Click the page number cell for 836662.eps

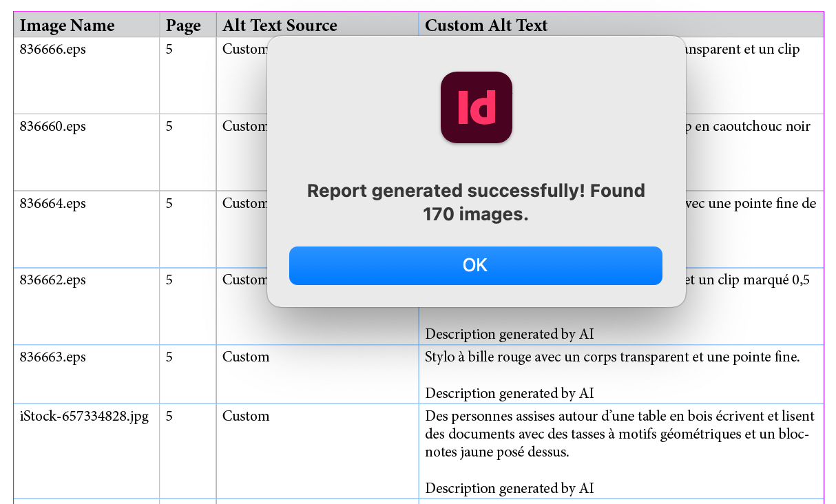coord(188,306)
